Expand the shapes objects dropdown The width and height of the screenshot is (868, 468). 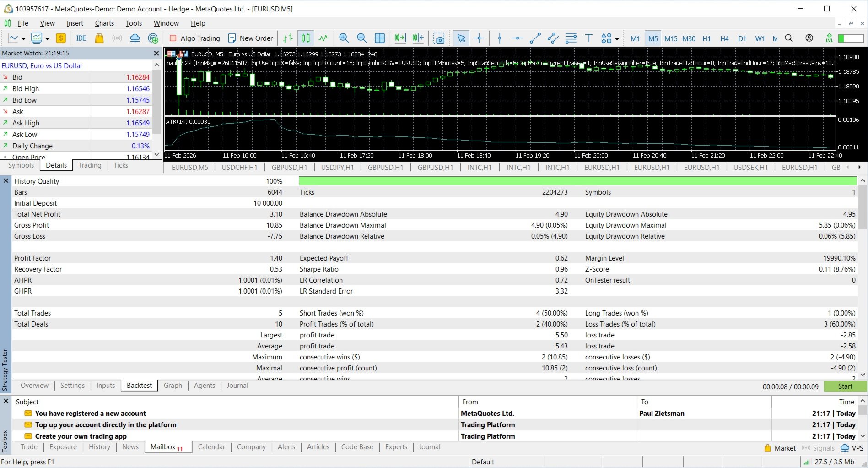pyautogui.click(x=617, y=39)
